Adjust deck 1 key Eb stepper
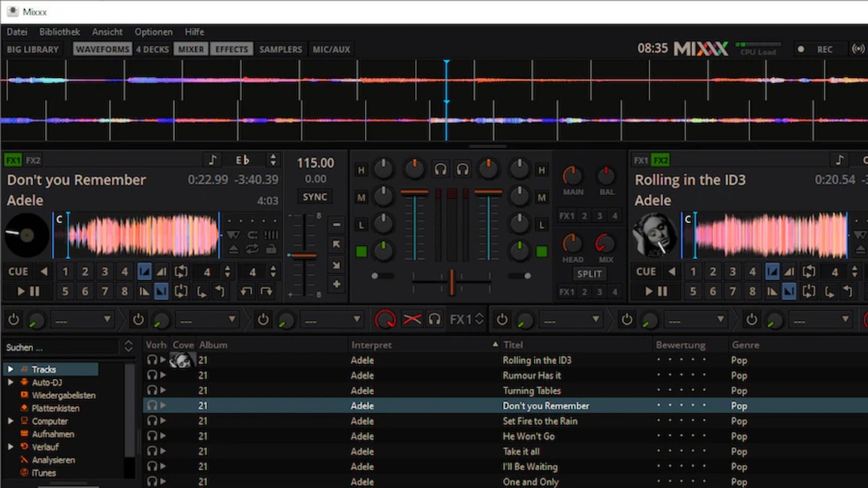868x488 pixels. pos(273,161)
